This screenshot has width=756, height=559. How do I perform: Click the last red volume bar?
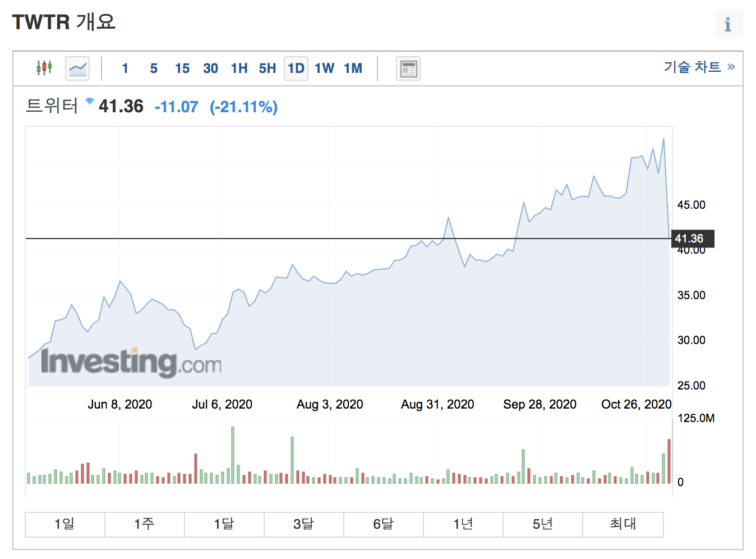point(669,461)
